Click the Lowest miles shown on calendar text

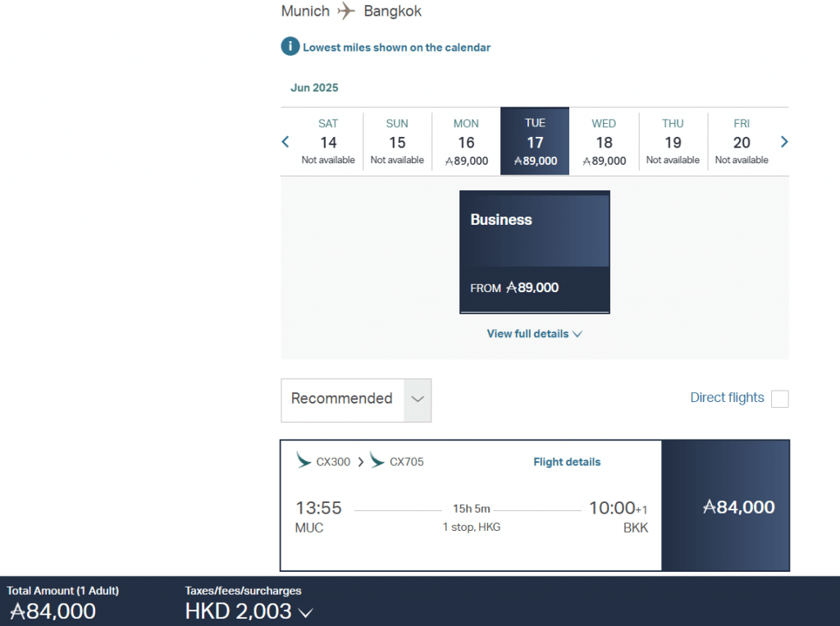(x=396, y=48)
